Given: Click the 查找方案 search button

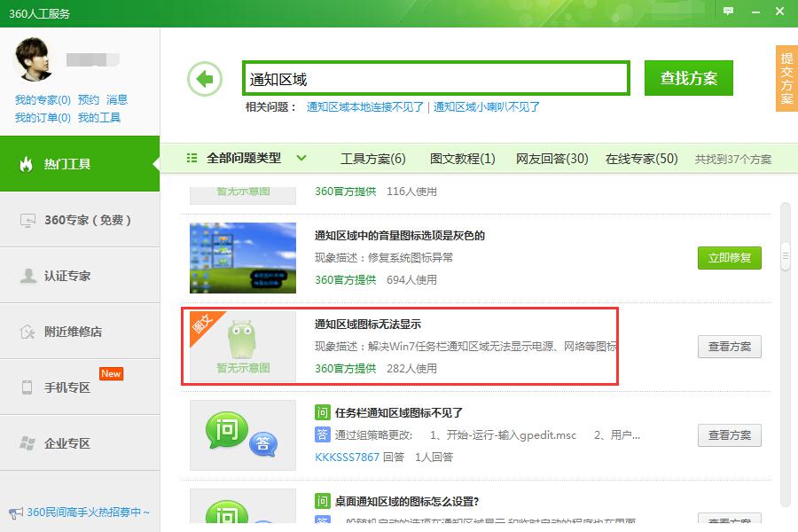Looking at the screenshot, I should (688, 78).
